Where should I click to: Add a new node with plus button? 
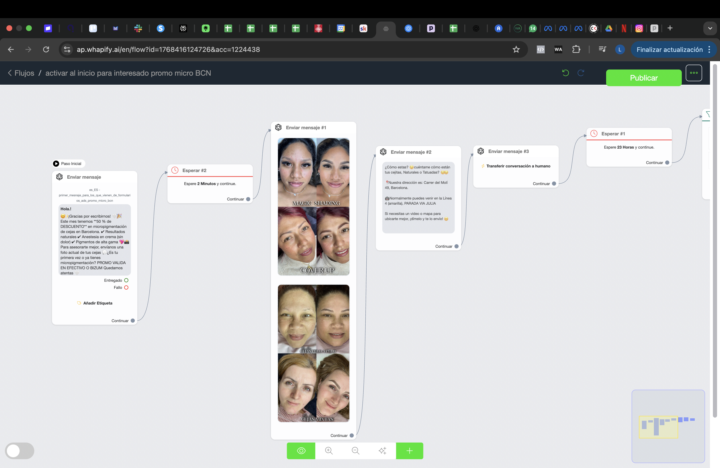click(x=409, y=451)
